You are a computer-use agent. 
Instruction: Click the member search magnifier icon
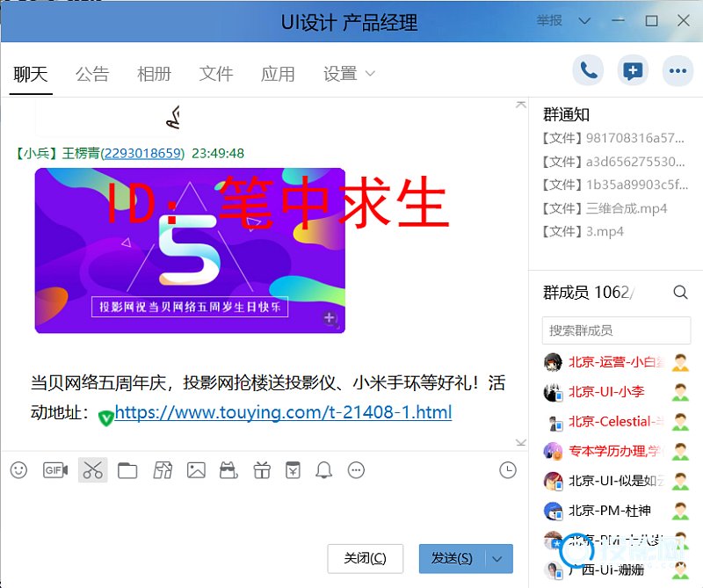(x=680, y=293)
